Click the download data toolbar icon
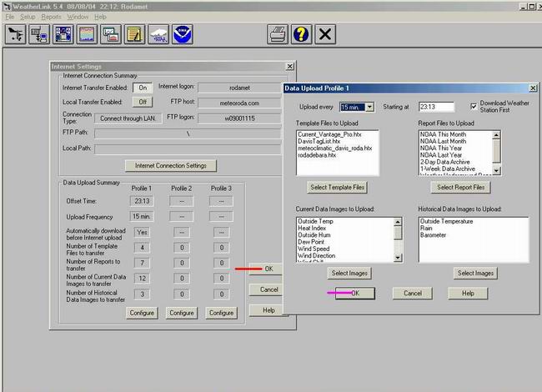 pyautogui.click(x=39, y=34)
